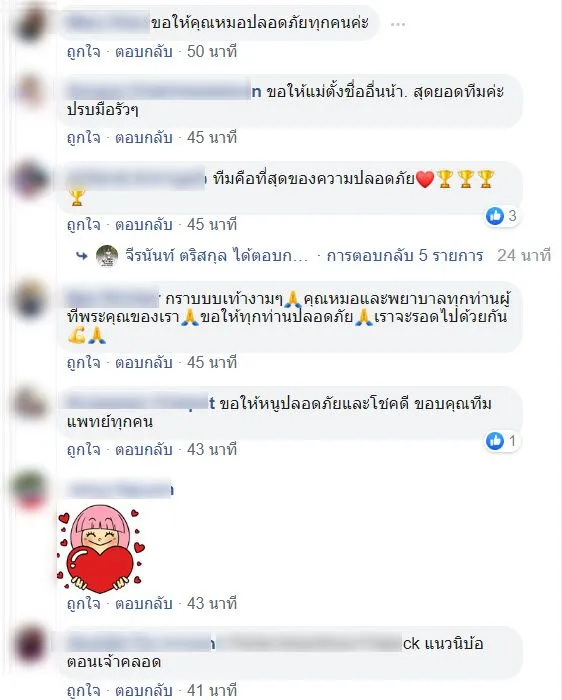
Task: Expand the 5 replies thread
Action: [x=404, y=256]
